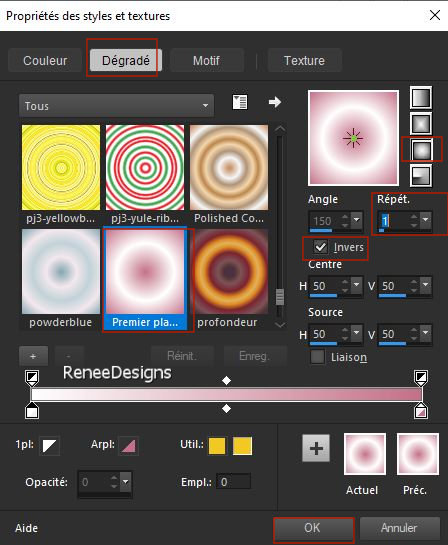
Task: Choose the sunburst gradient style icon
Action: [x=421, y=149]
